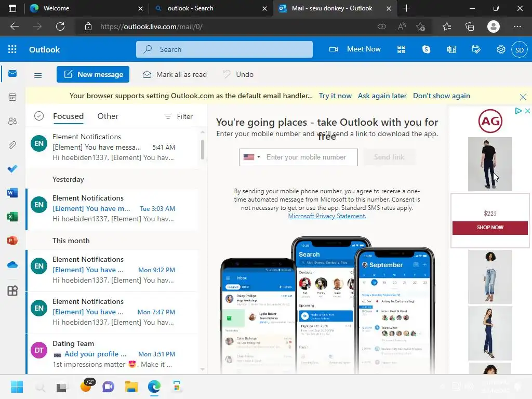Open Edge settings and more ellipsis
This screenshot has height=399, width=532.
coord(517,26)
